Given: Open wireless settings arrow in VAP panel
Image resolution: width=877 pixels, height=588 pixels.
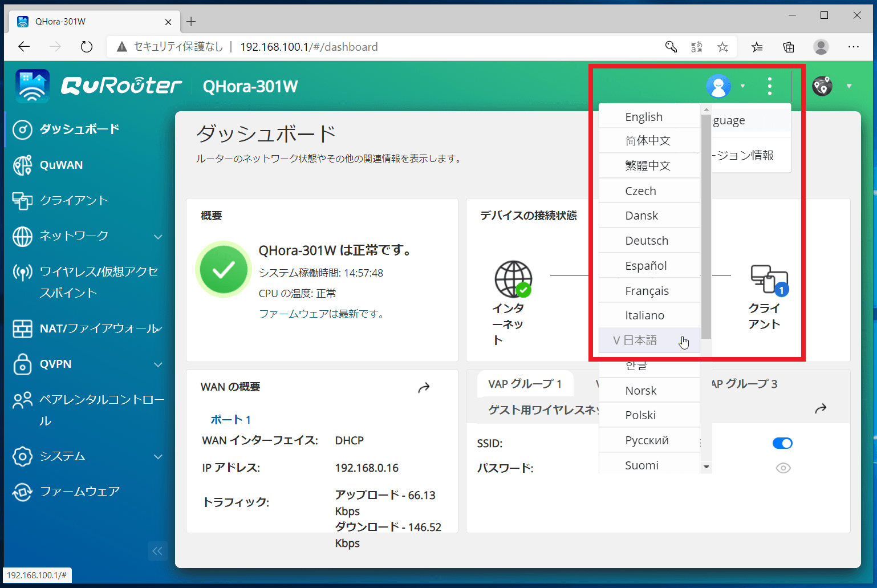Looking at the screenshot, I should 821,408.
